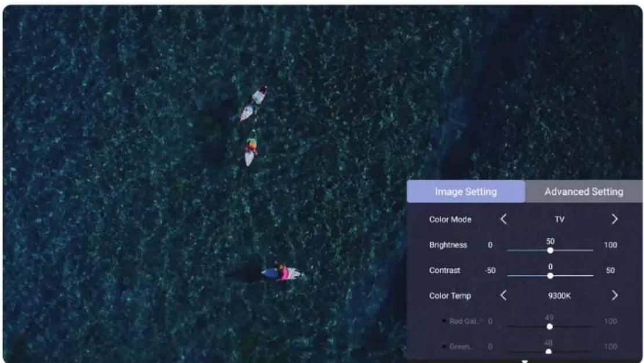
Task: Click the 9300K color temperature value
Action: pos(559,296)
